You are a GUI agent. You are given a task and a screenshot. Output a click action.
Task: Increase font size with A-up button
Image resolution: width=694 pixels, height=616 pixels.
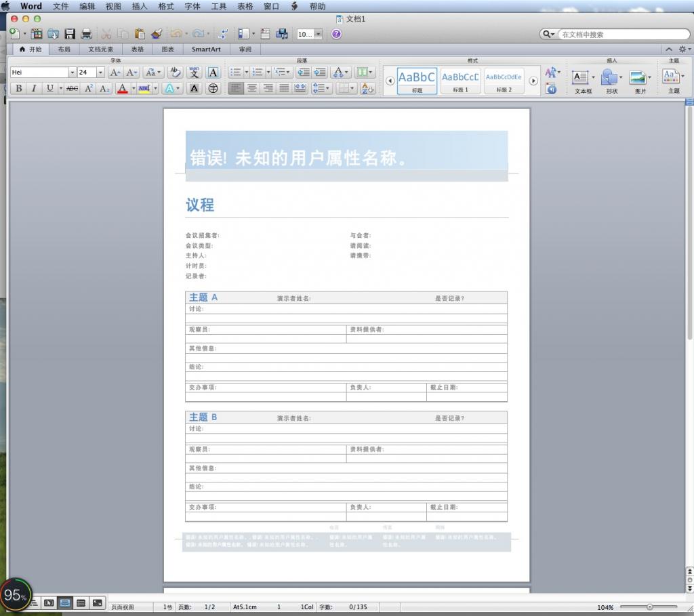pyautogui.click(x=115, y=72)
